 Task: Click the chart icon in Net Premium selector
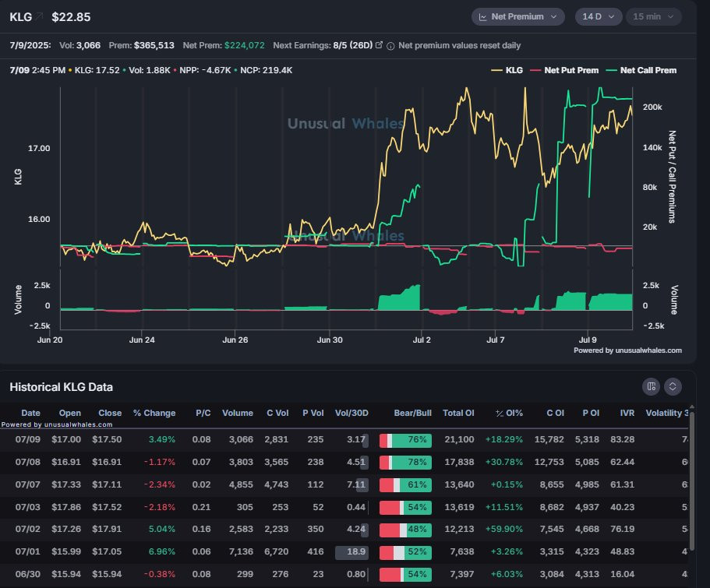(482, 17)
